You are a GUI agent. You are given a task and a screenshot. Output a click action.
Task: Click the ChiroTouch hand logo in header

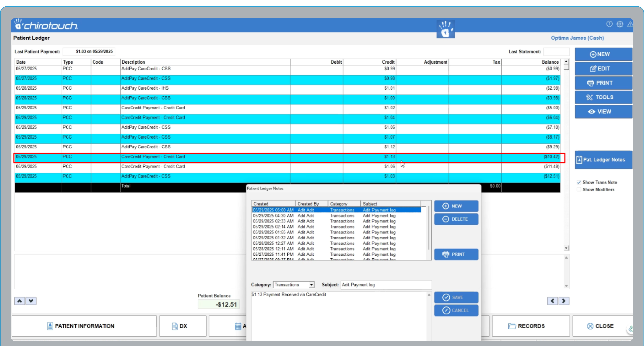tap(445, 29)
